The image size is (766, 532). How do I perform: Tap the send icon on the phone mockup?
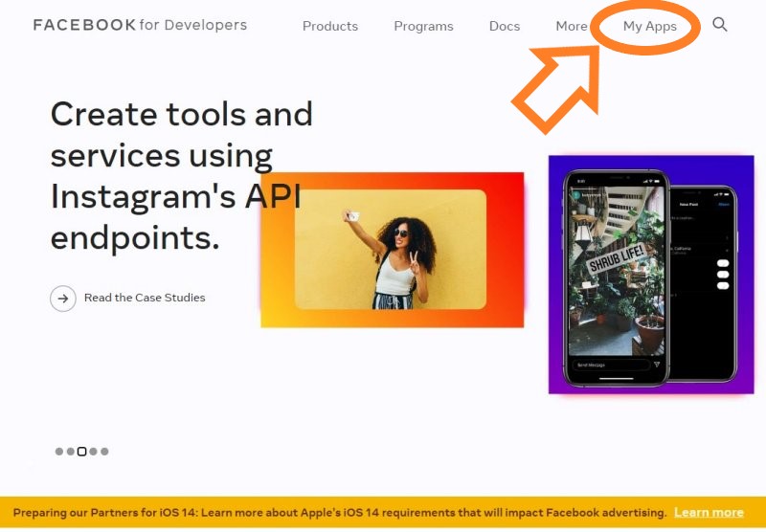pyautogui.click(x=656, y=365)
